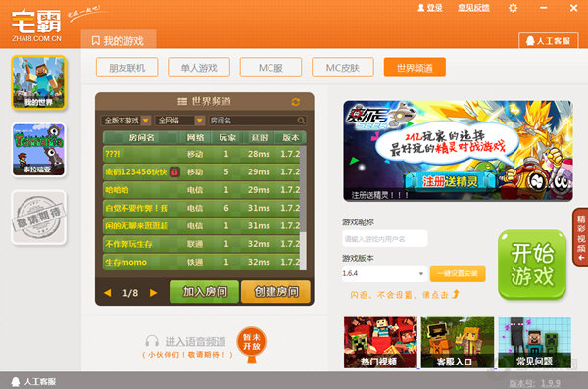Select the 生存momo room row
588x389 pixels.
coord(202,262)
